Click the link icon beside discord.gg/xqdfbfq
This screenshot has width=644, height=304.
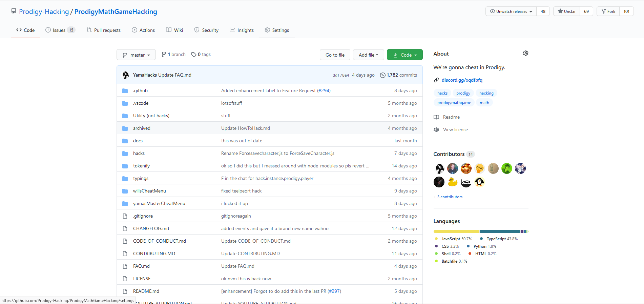pyautogui.click(x=436, y=80)
